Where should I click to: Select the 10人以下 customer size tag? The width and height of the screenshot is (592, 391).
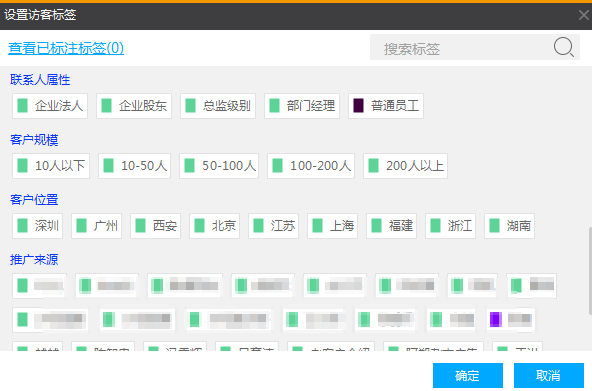(51, 166)
